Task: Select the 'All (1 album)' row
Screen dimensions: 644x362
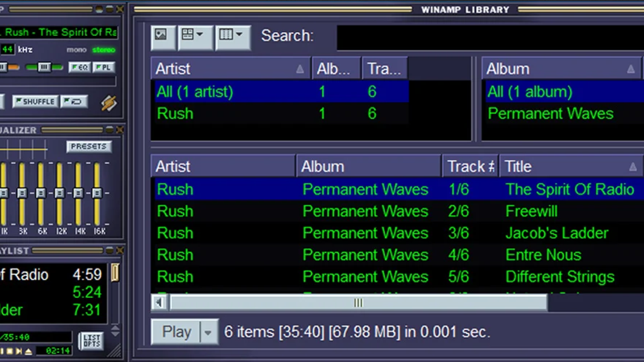Action: tap(563, 92)
